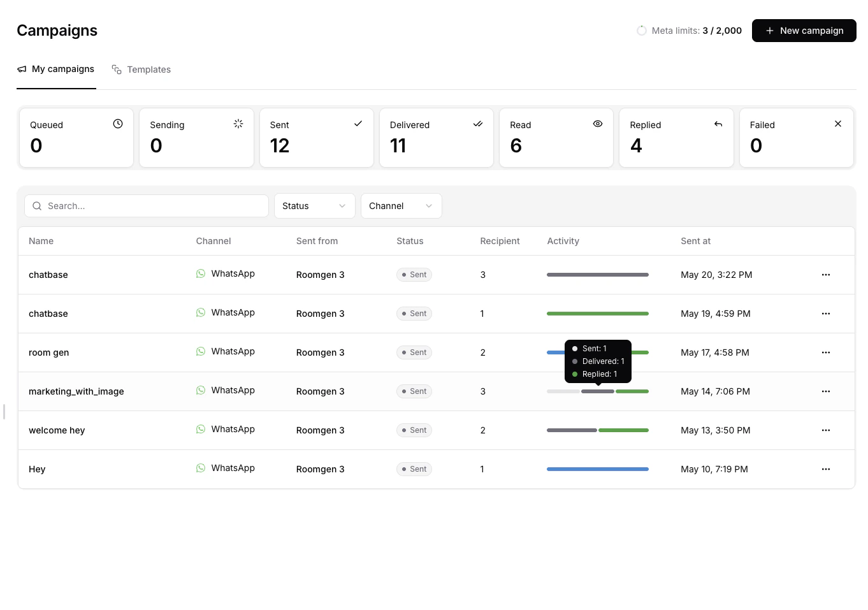Click the May 14, 7:06 PM timestamp
Viewport: 868px width, 610px height.
pos(715,391)
